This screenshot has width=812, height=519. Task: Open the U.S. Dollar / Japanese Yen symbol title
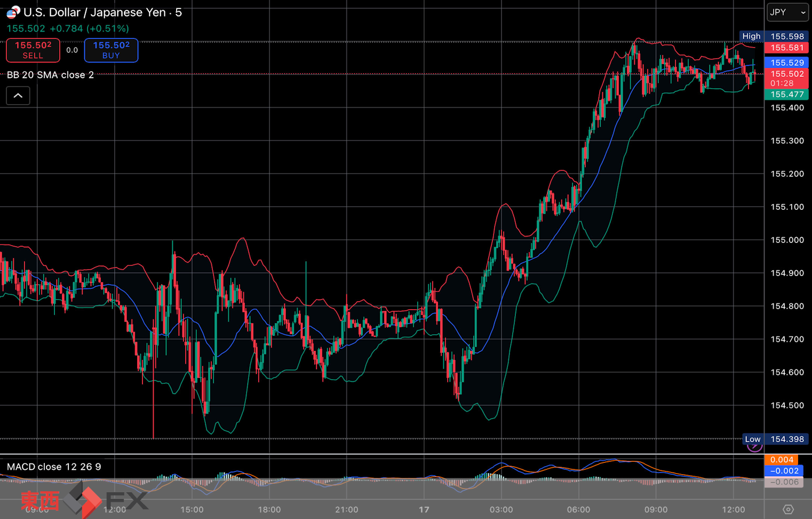point(102,12)
